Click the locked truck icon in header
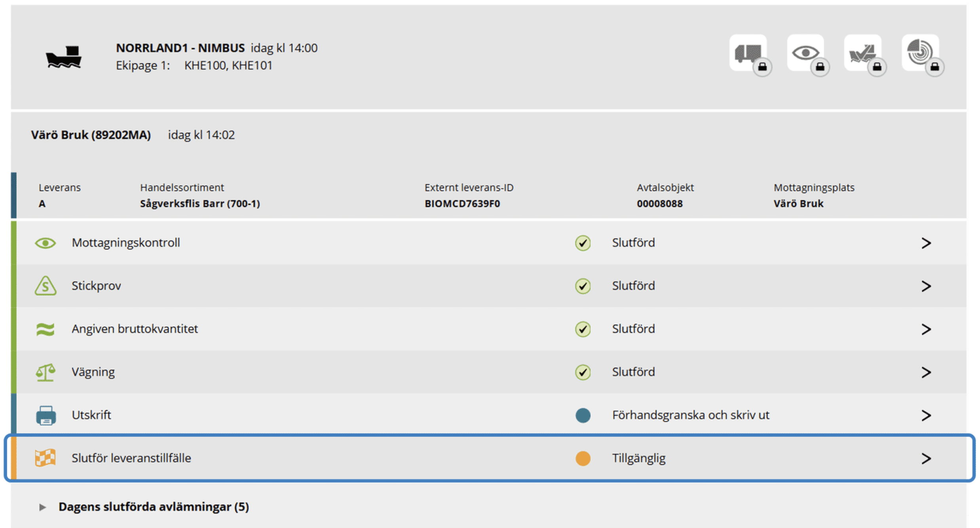980x528 pixels. [x=748, y=53]
